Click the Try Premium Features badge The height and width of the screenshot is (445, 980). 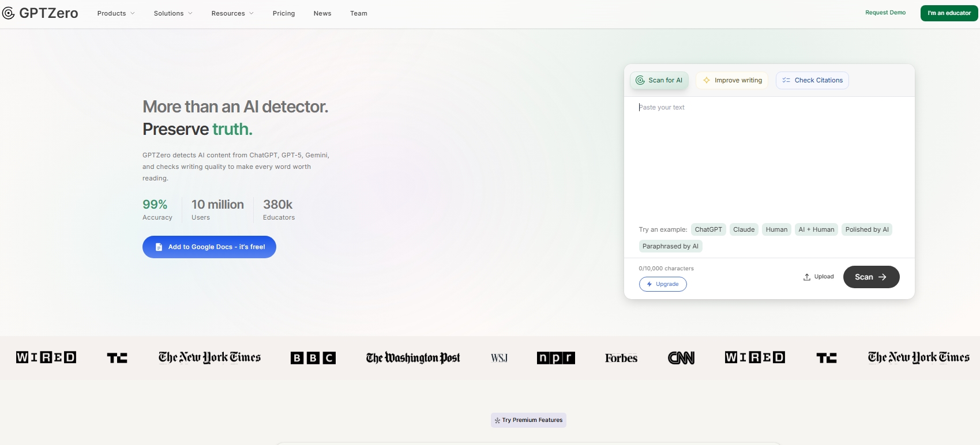pyautogui.click(x=528, y=420)
